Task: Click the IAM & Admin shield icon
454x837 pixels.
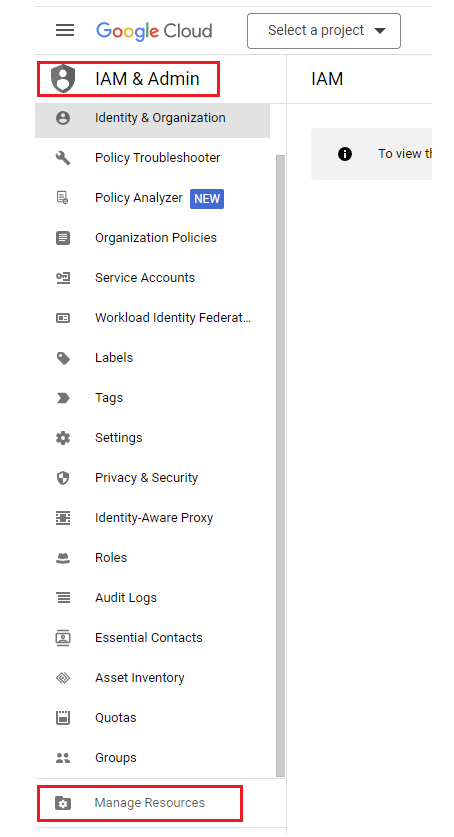Action: coord(63,78)
